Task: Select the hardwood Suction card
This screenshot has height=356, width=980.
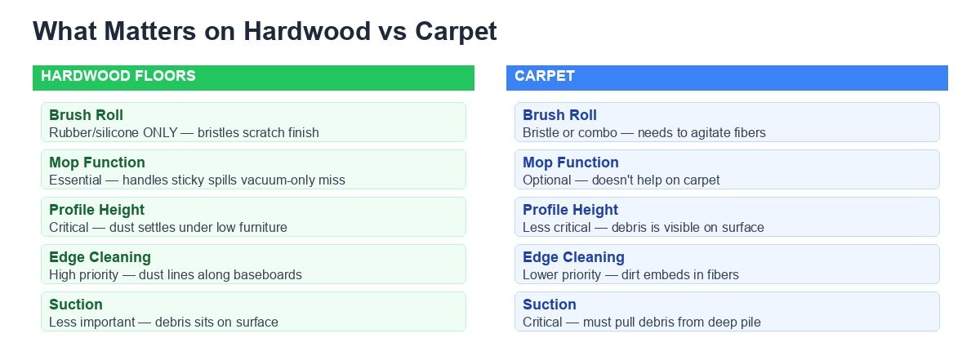Action: pyautogui.click(x=253, y=312)
